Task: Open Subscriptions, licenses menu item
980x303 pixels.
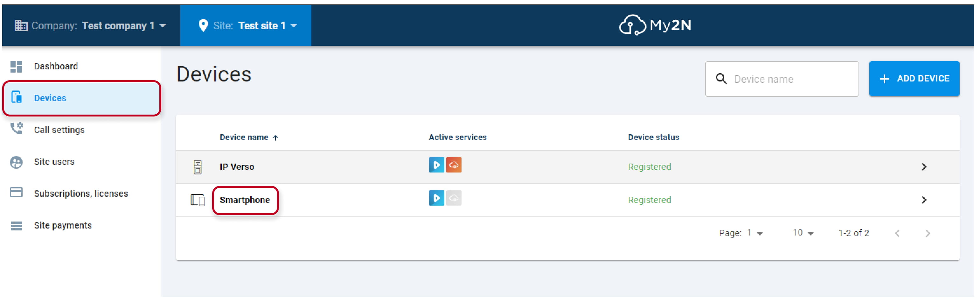Action: (x=81, y=194)
